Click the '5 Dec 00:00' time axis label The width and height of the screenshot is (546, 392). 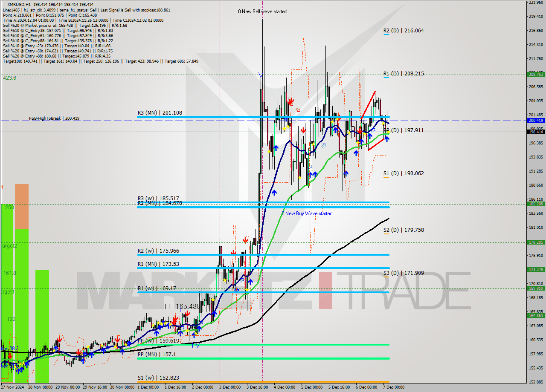coord(311,387)
